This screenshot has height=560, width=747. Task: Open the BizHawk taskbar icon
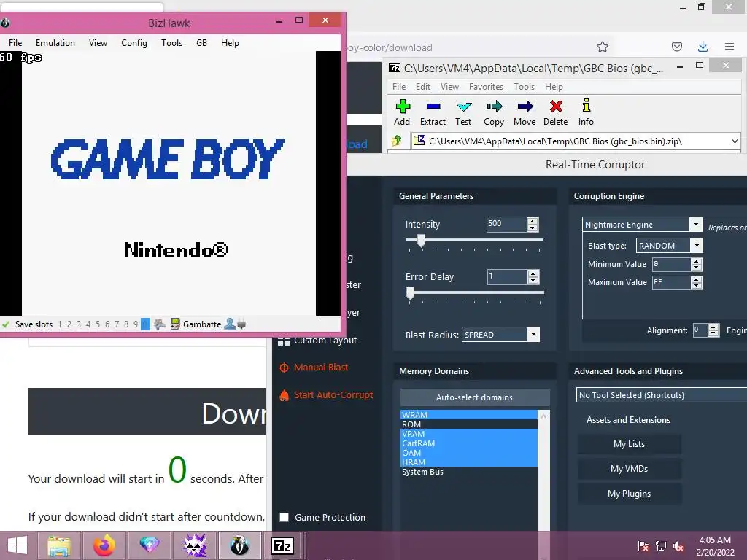[239, 545]
